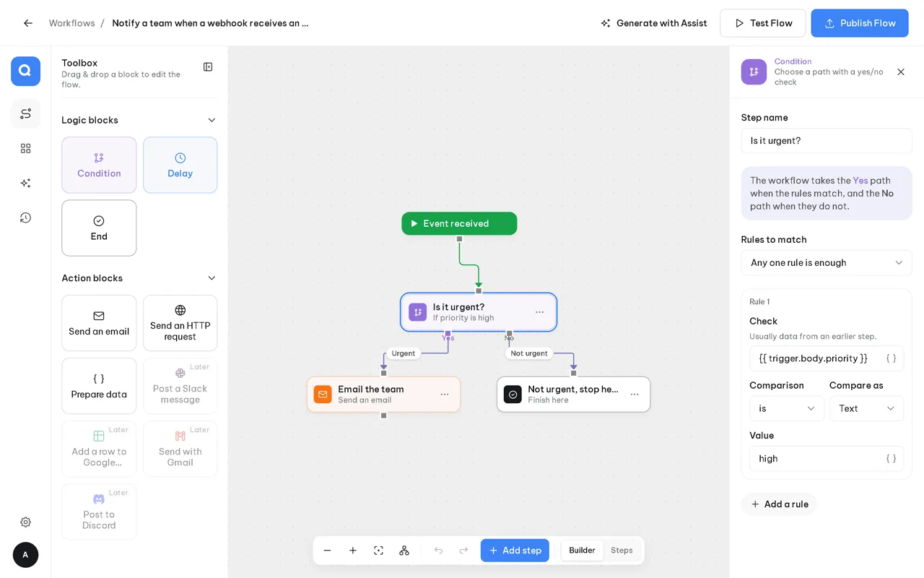Fit the flow to view
Viewport: 924px width, 578px height.
pyautogui.click(x=378, y=551)
